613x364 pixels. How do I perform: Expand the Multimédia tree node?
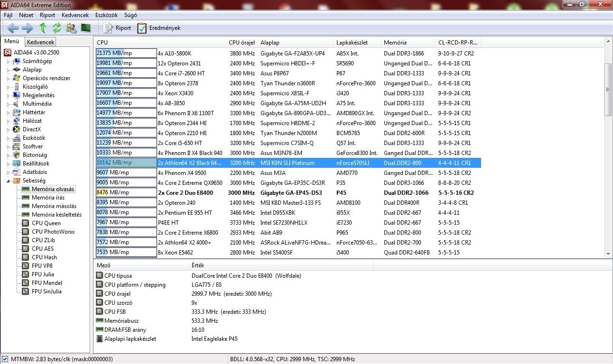pyautogui.click(x=8, y=104)
